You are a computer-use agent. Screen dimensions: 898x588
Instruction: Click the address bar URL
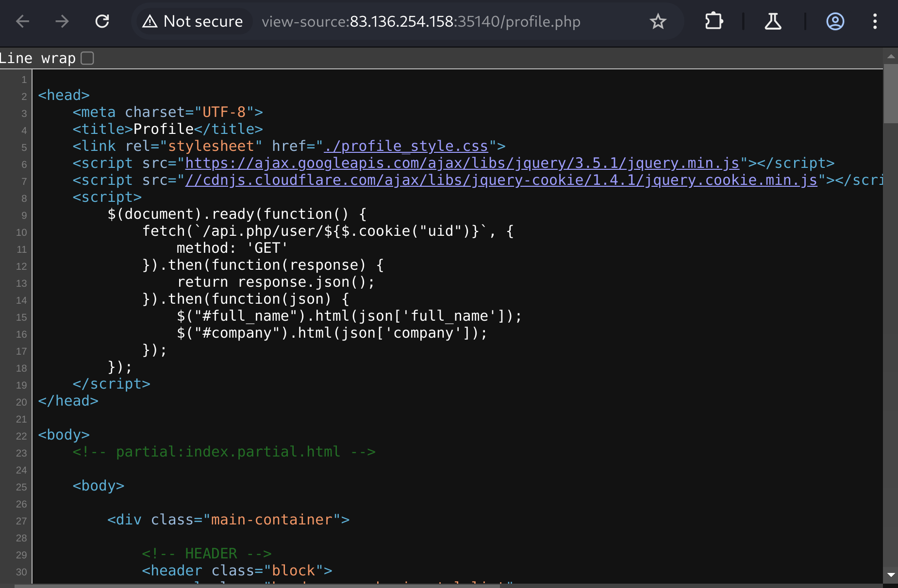(x=420, y=21)
